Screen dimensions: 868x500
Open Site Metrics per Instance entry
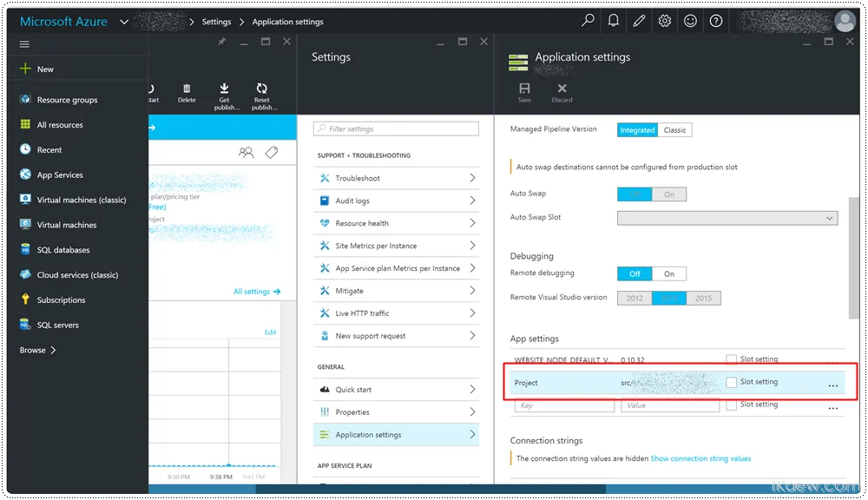396,246
